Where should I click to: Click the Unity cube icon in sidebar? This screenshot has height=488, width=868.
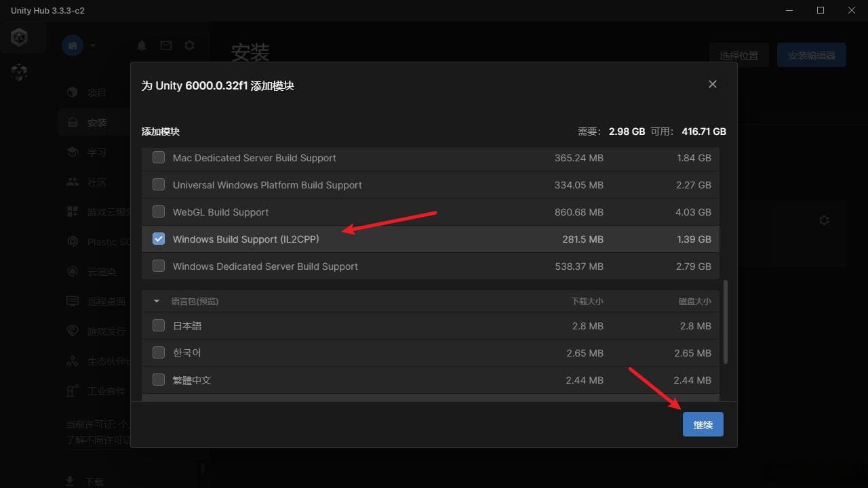click(20, 72)
